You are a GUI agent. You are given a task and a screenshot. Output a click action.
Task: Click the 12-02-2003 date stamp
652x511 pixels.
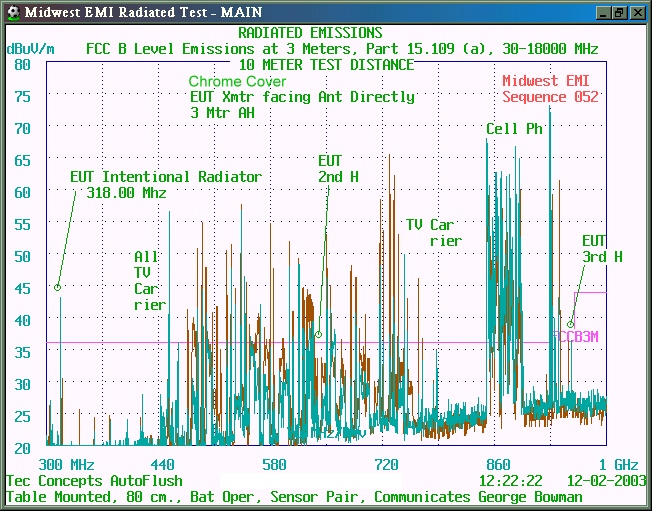point(606,481)
